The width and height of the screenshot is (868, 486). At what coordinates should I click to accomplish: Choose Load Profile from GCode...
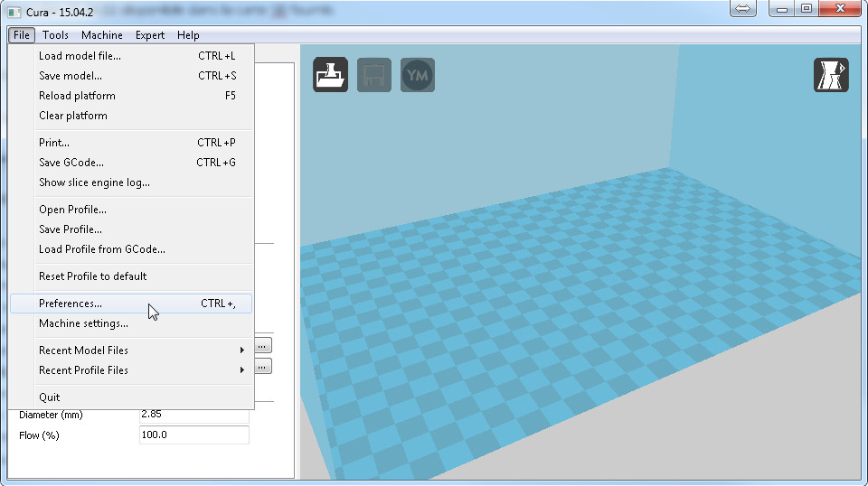131,249
